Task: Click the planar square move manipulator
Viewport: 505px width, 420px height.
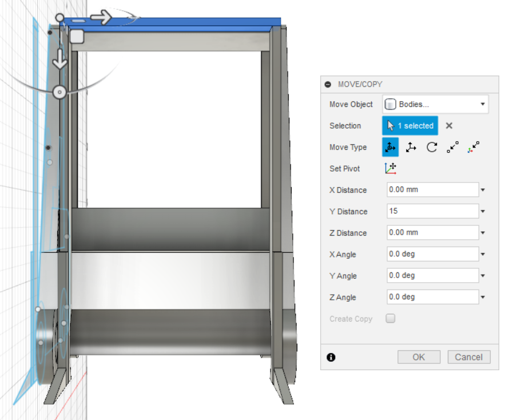Action: [77, 37]
